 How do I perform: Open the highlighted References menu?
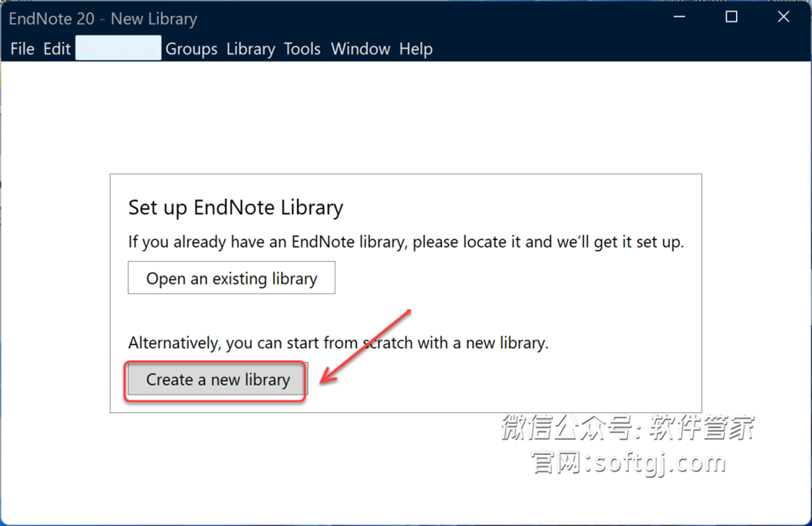(118, 48)
